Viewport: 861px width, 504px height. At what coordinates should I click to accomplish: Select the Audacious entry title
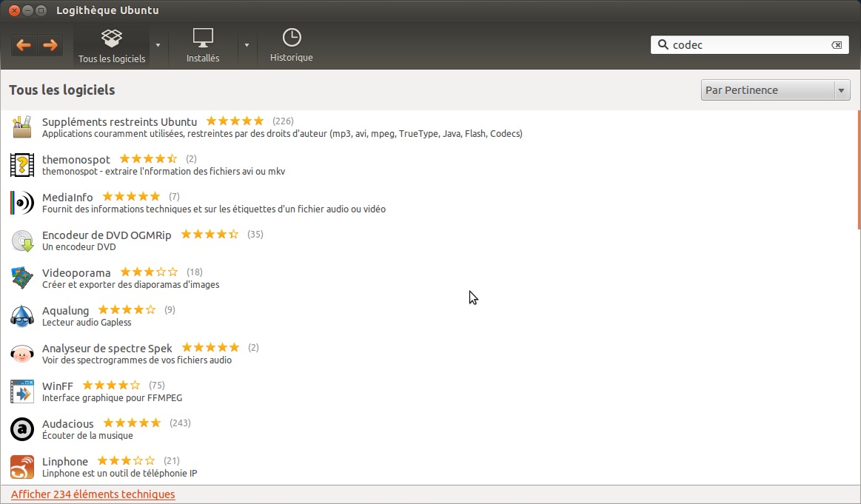point(68,424)
